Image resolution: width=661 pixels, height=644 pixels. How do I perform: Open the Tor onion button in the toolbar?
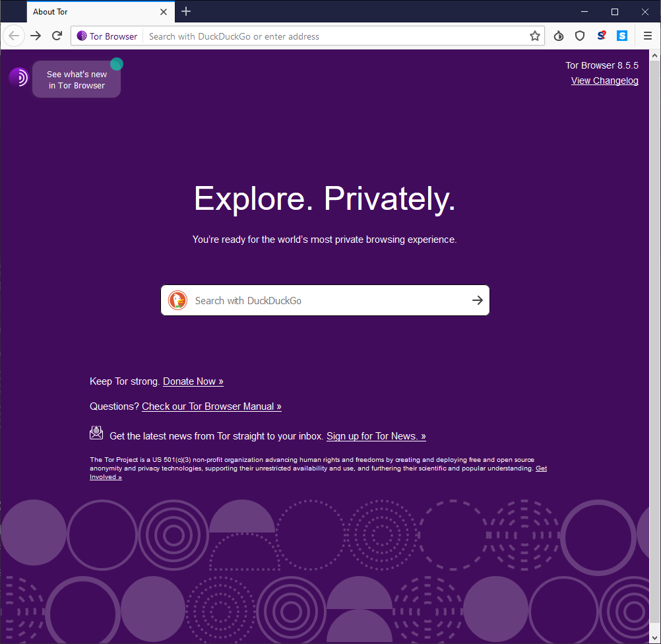[559, 36]
